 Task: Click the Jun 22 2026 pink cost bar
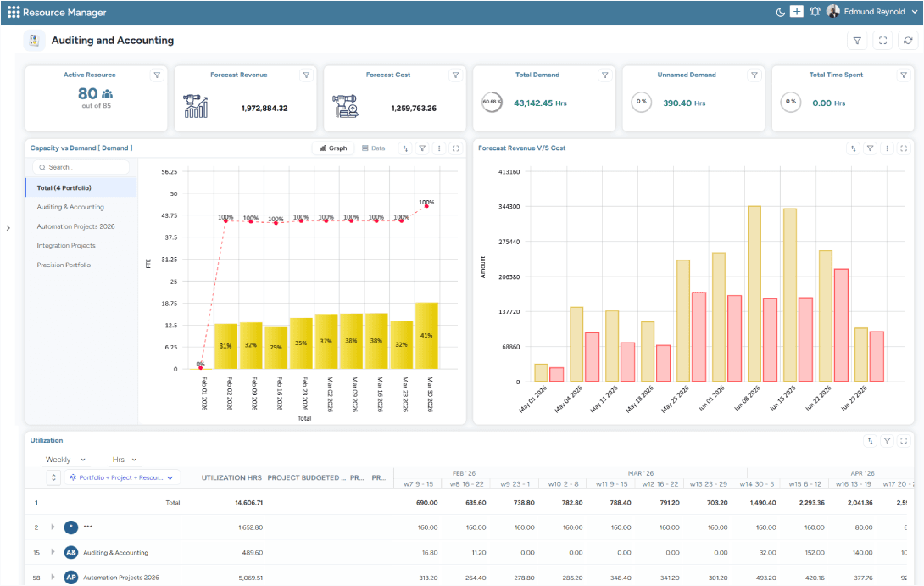(841, 326)
